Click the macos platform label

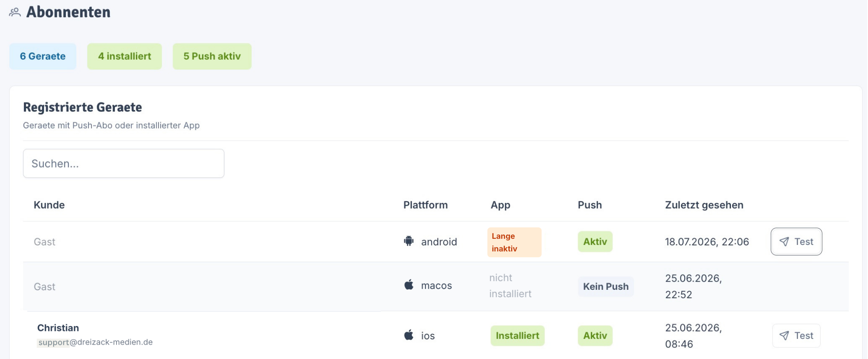[x=436, y=285]
